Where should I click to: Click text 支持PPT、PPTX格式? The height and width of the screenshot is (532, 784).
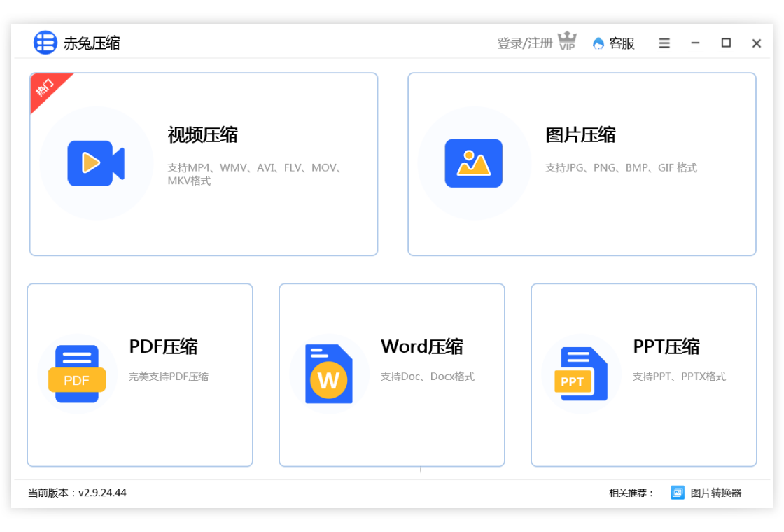point(679,377)
